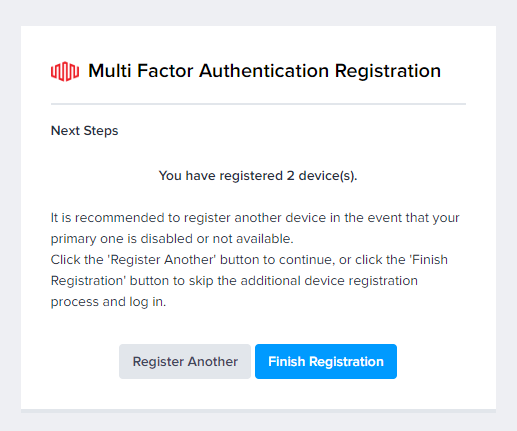Click the 'It is recommended' sentence
This screenshot has height=431, width=517.
pyautogui.click(x=255, y=218)
